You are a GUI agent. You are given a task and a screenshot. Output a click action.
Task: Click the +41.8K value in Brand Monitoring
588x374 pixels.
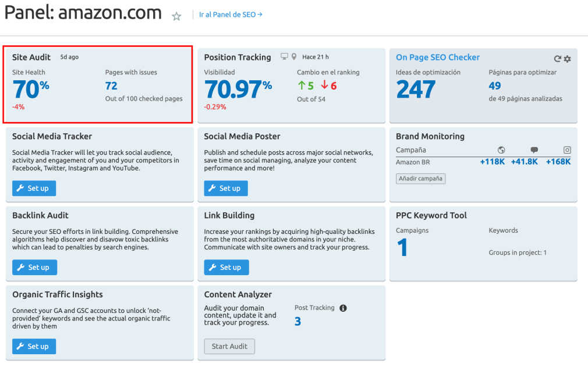[x=524, y=162]
